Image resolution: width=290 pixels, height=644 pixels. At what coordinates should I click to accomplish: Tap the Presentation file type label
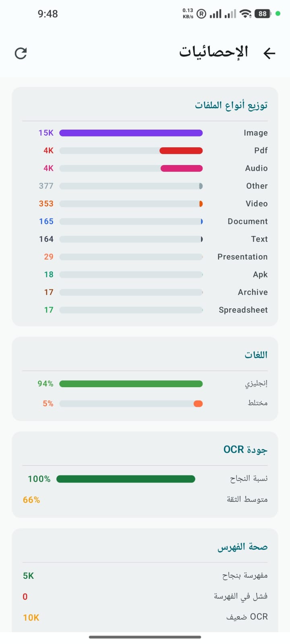[x=242, y=257]
